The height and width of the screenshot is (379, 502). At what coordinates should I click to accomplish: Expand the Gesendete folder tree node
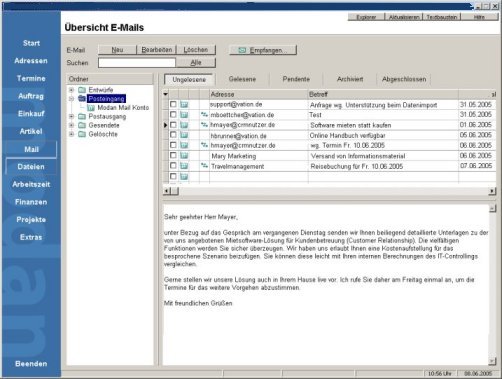[x=71, y=125]
